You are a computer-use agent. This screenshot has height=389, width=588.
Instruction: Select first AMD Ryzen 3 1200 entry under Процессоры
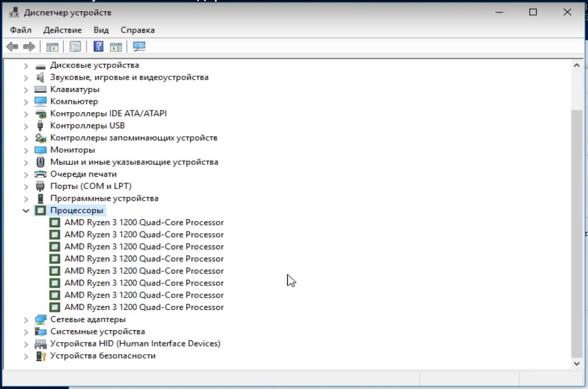(x=144, y=223)
